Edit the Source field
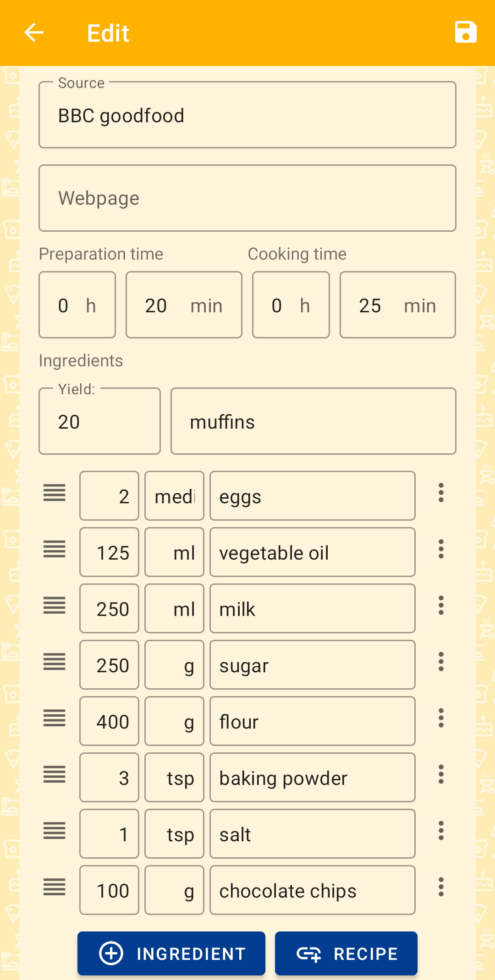The width and height of the screenshot is (495, 980). pos(247,115)
